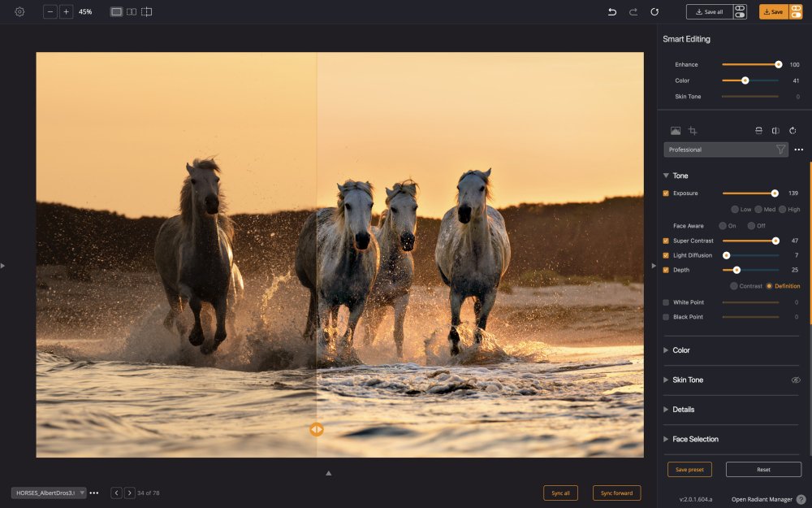Click the Reset button

click(763, 470)
